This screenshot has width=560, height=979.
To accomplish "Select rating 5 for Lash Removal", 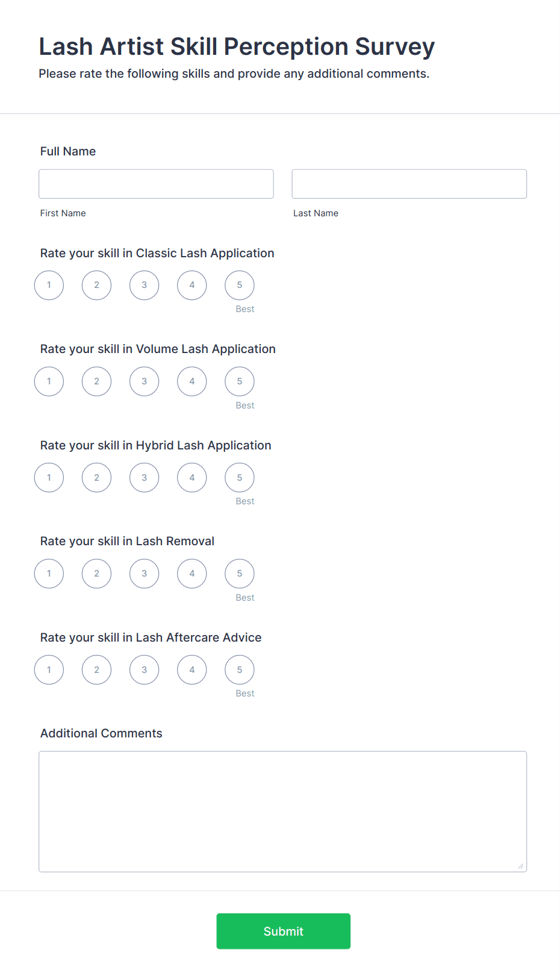I will click(239, 573).
